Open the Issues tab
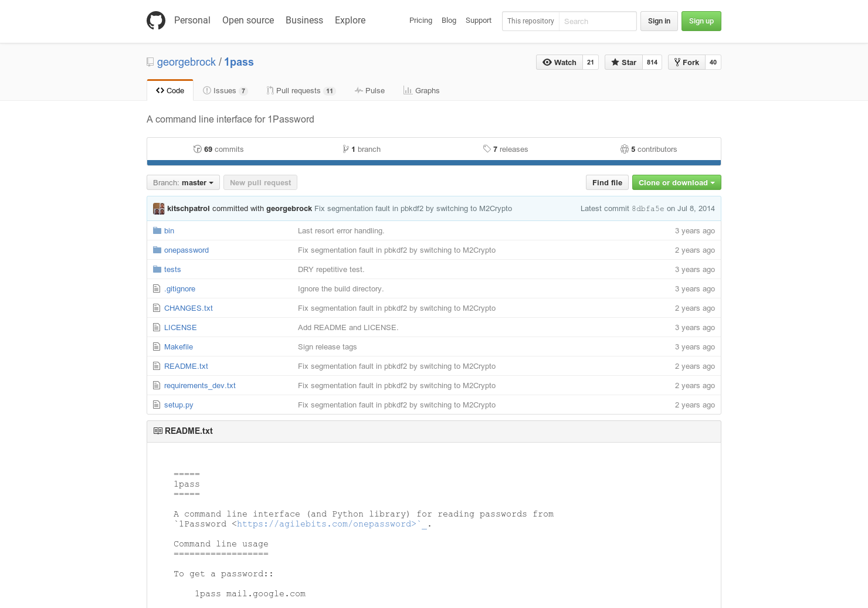Screen dimensions: 868x608 (225, 90)
